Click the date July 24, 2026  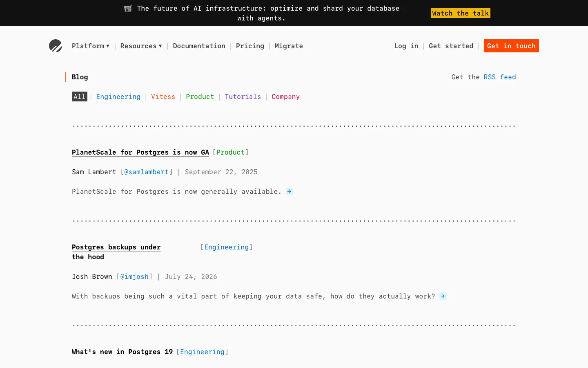click(191, 276)
